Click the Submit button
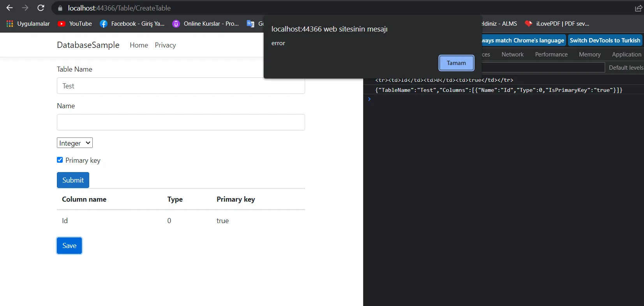 coord(73,180)
